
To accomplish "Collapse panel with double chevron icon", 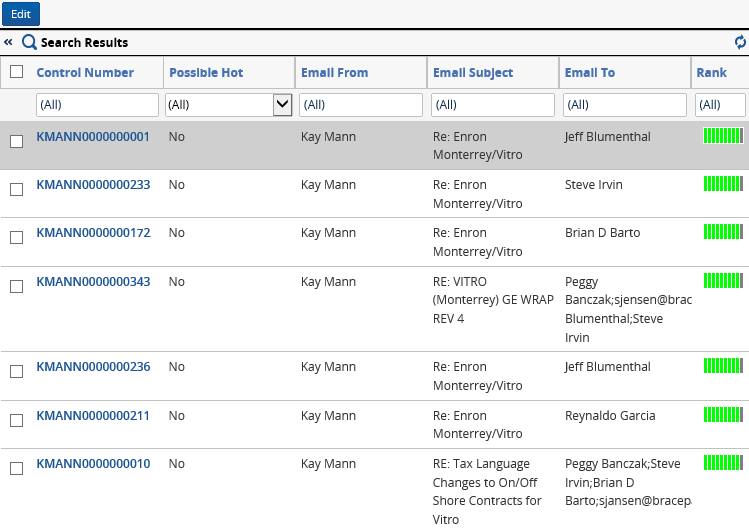I will click(x=8, y=43).
